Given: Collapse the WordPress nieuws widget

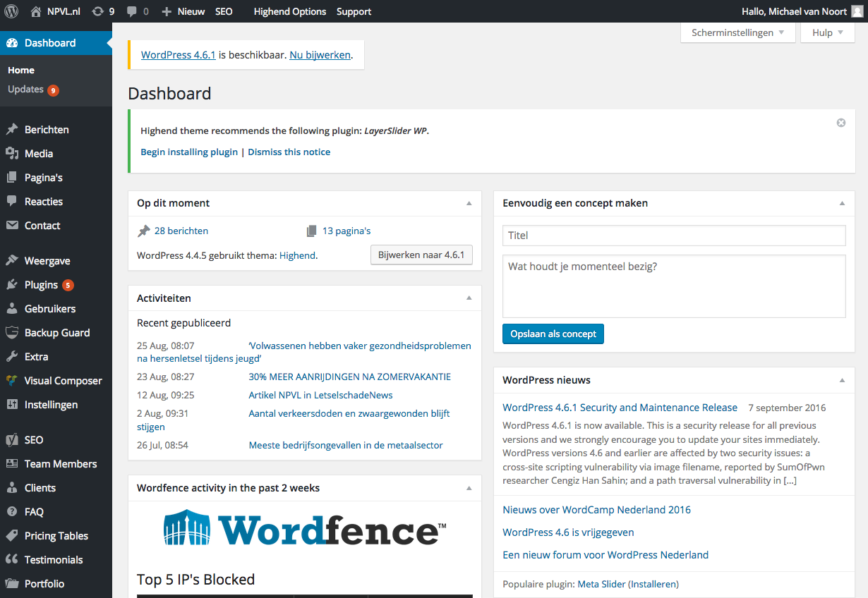Looking at the screenshot, I should (x=841, y=380).
